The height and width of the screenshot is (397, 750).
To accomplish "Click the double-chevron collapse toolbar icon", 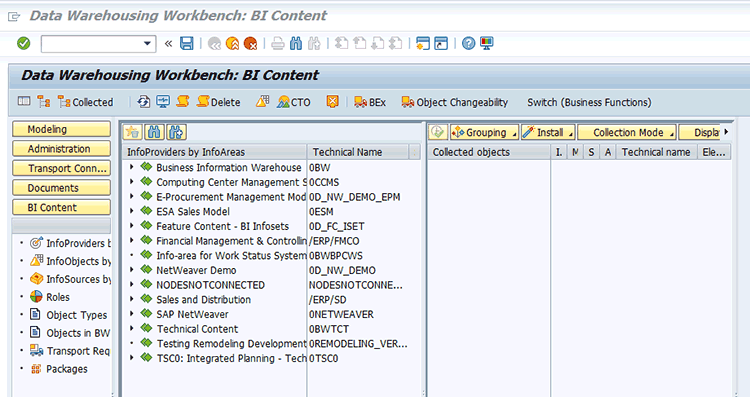I will [168, 44].
